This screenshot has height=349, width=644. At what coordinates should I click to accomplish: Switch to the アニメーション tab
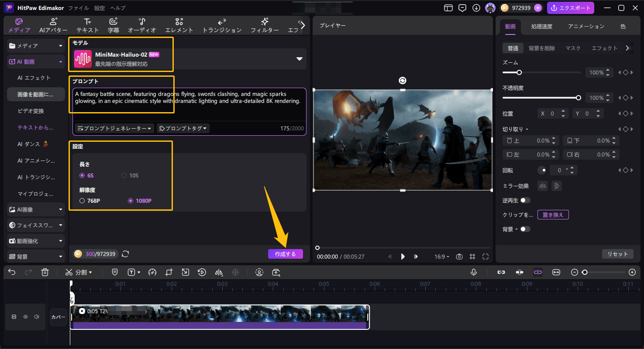586,26
